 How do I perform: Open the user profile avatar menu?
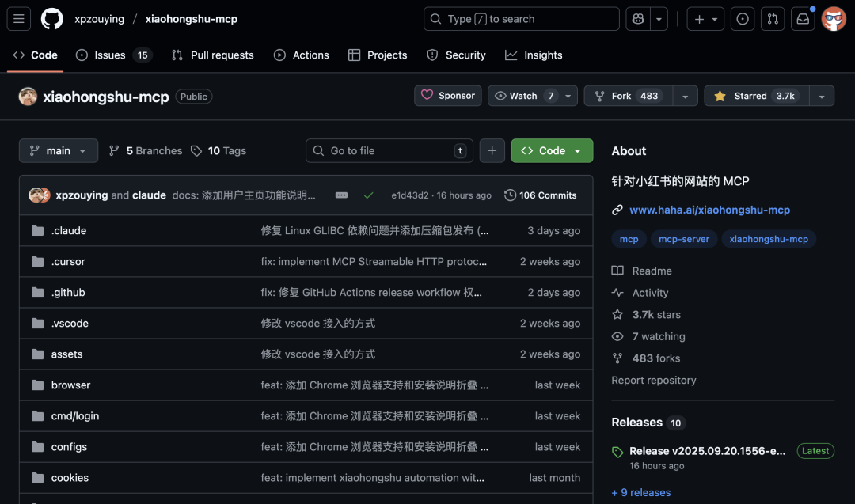[x=834, y=19]
